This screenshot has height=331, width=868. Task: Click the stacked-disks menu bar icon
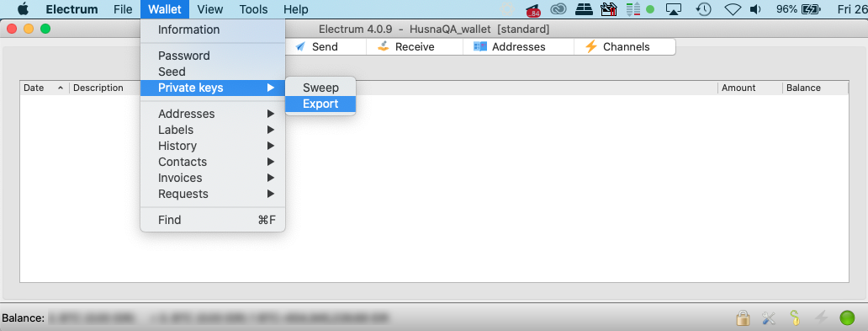584,9
